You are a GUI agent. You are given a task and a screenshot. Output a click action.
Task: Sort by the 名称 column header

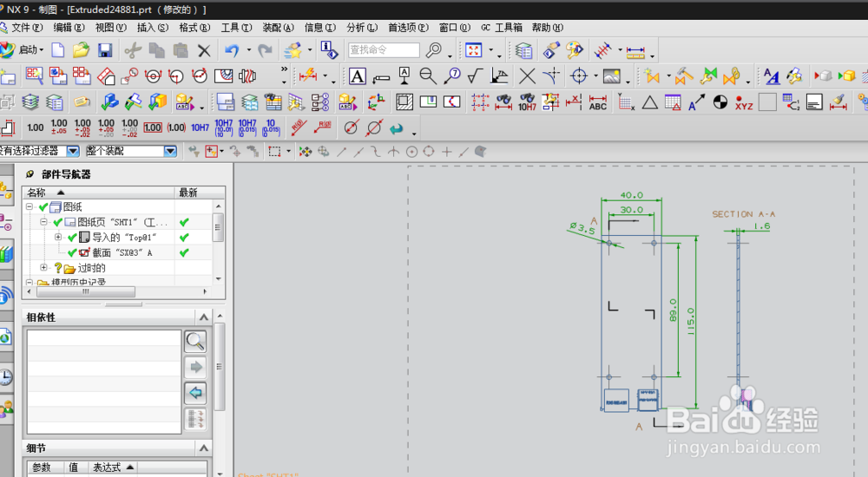[x=99, y=193]
